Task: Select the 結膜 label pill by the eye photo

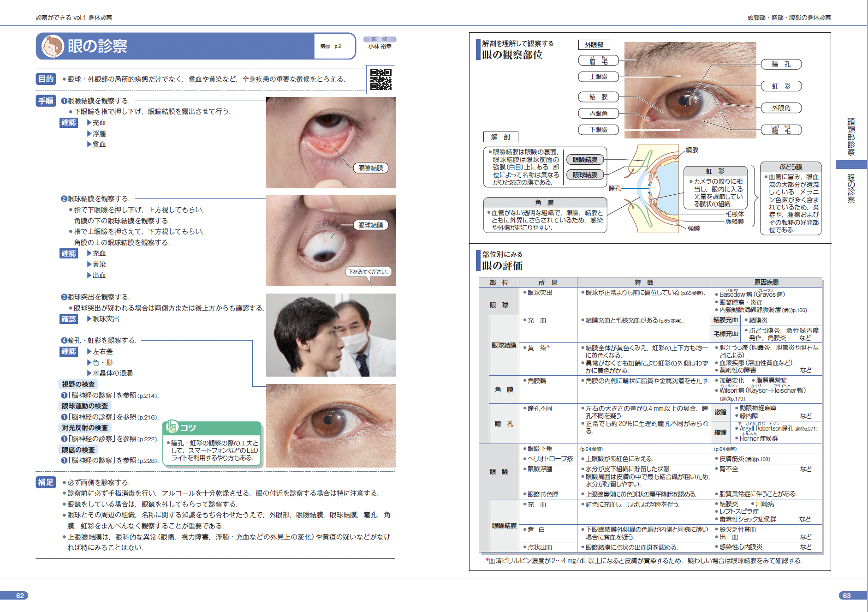Action: tap(598, 97)
